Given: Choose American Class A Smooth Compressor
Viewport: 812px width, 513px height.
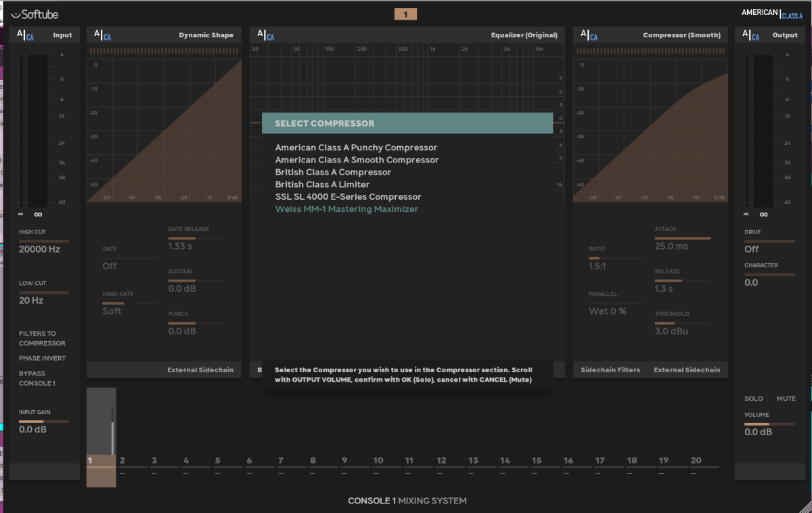Looking at the screenshot, I should click(357, 160).
